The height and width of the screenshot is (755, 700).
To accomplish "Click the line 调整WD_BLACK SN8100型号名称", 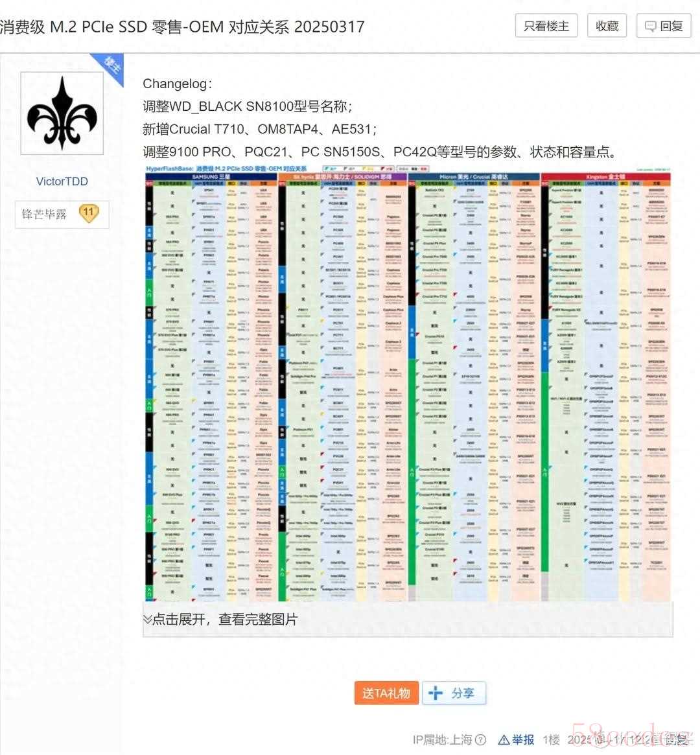I will pyautogui.click(x=248, y=106).
